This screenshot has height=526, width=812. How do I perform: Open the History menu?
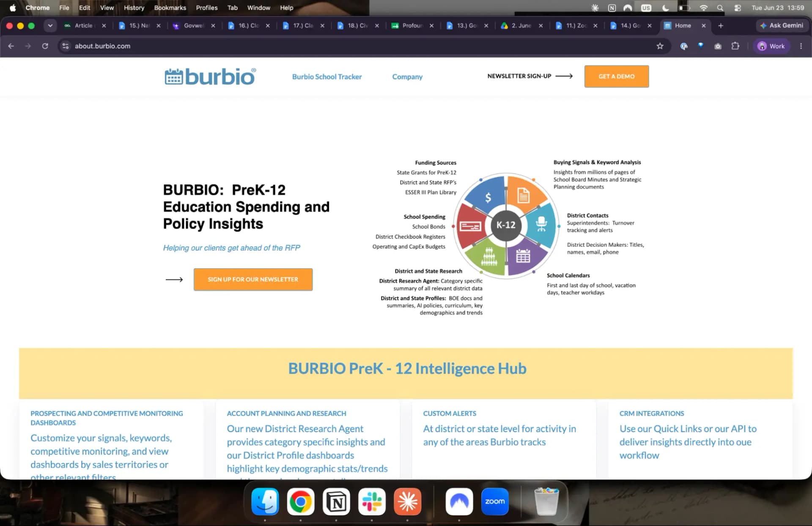pos(134,8)
